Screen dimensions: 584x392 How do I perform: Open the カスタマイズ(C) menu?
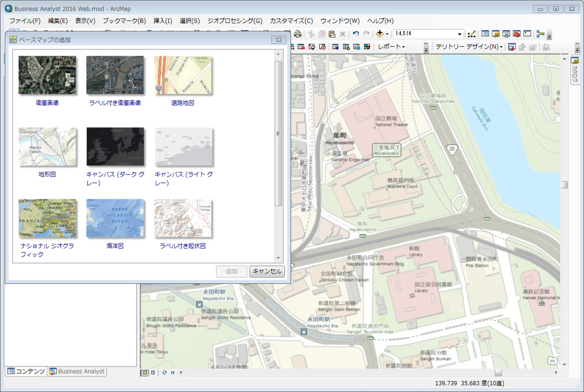(291, 21)
